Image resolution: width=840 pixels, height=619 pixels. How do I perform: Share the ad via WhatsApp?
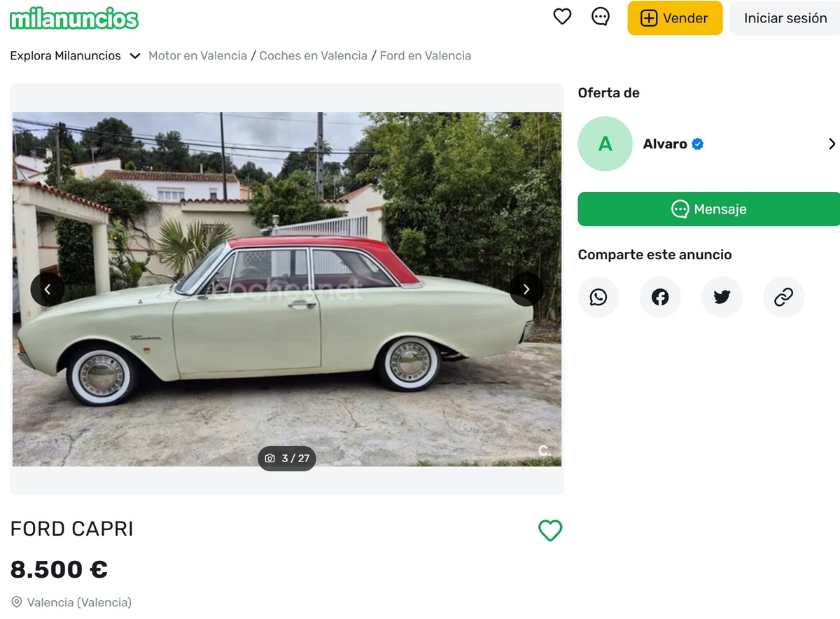[x=598, y=297]
